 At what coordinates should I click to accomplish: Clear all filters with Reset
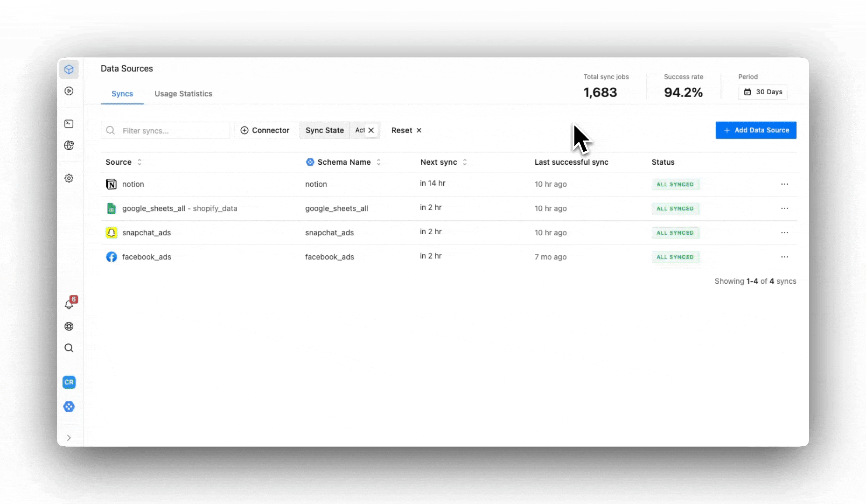[405, 130]
